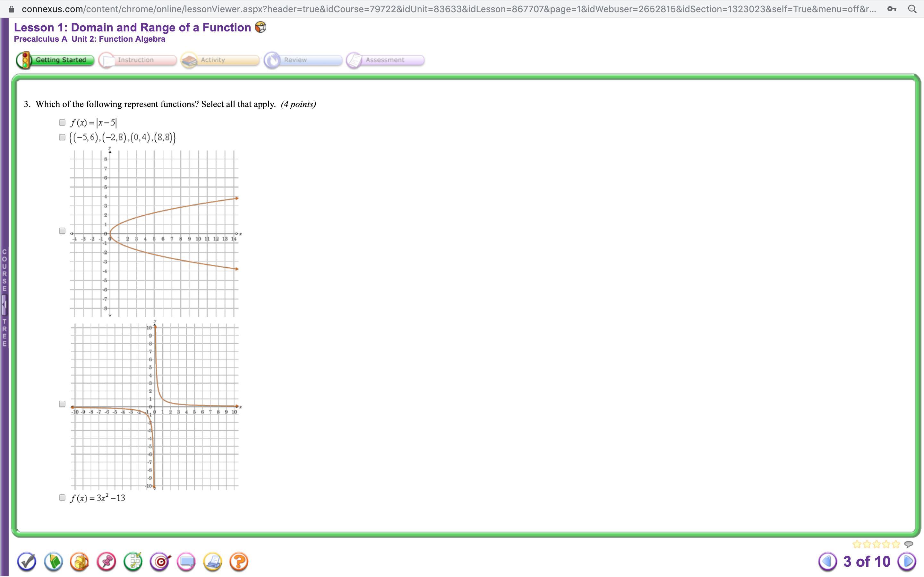Go to the next question arrow

[907, 561]
